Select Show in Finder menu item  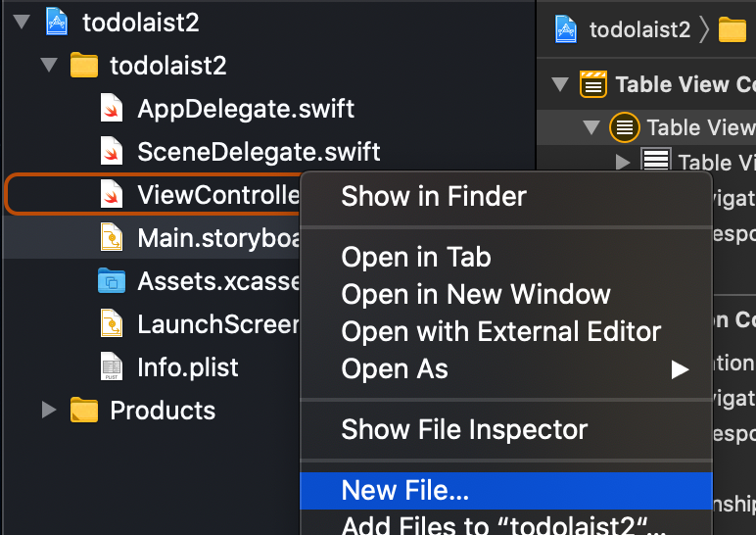click(433, 196)
